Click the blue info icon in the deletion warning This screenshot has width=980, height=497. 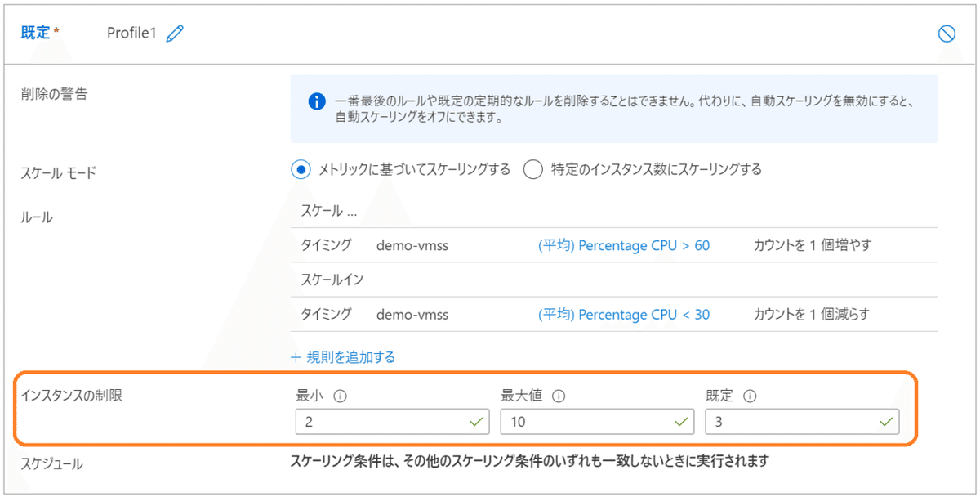[317, 102]
